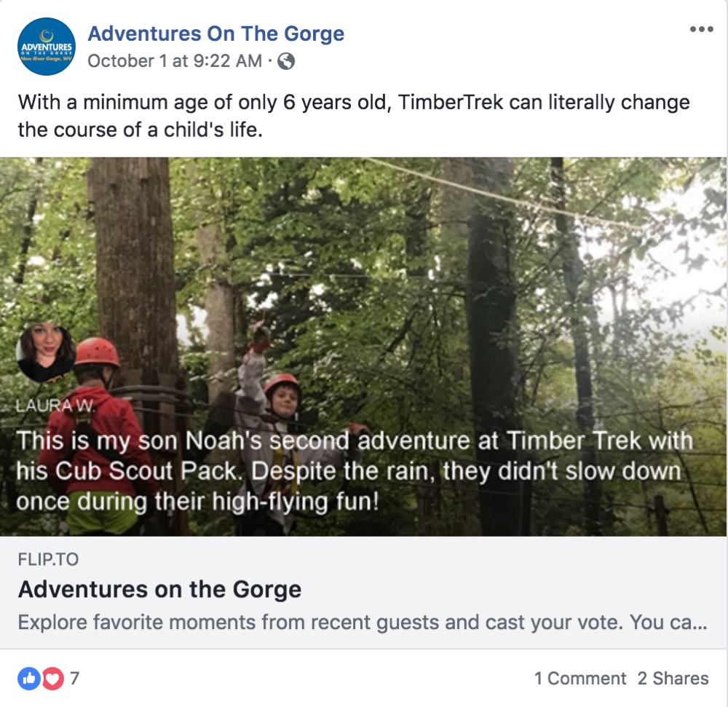This screenshot has width=728, height=707.
Task: Click the public globe privacy icon
Action: [286, 61]
